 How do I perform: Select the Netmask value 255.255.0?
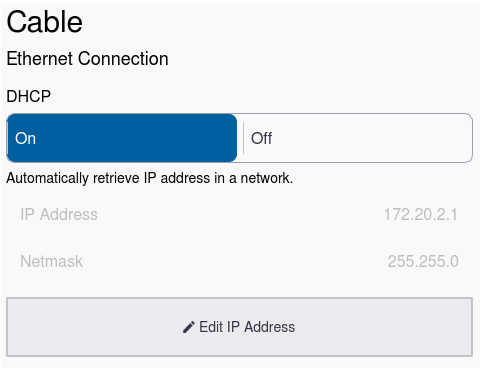pyautogui.click(x=423, y=261)
